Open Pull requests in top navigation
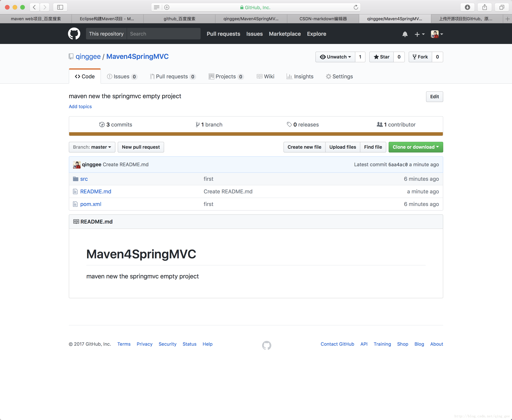The width and height of the screenshot is (512, 420). [223, 34]
